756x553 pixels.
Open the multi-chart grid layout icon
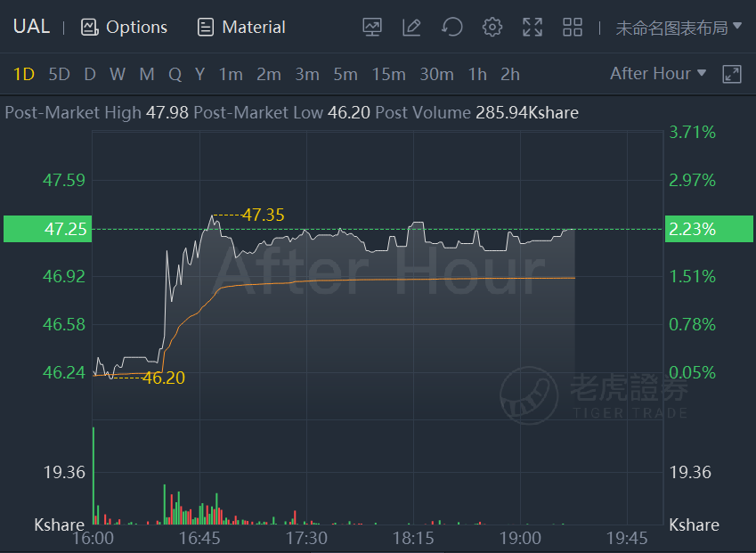(573, 28)
